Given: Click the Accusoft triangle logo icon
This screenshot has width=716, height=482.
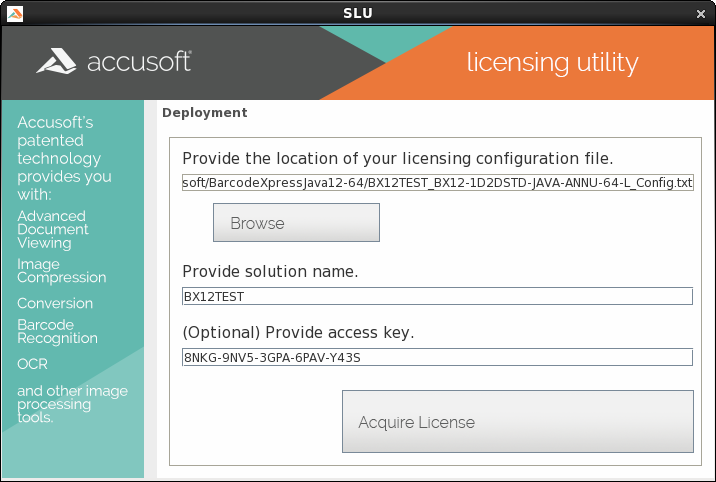Looking at the screenshot, I should [x=57, y=62].
